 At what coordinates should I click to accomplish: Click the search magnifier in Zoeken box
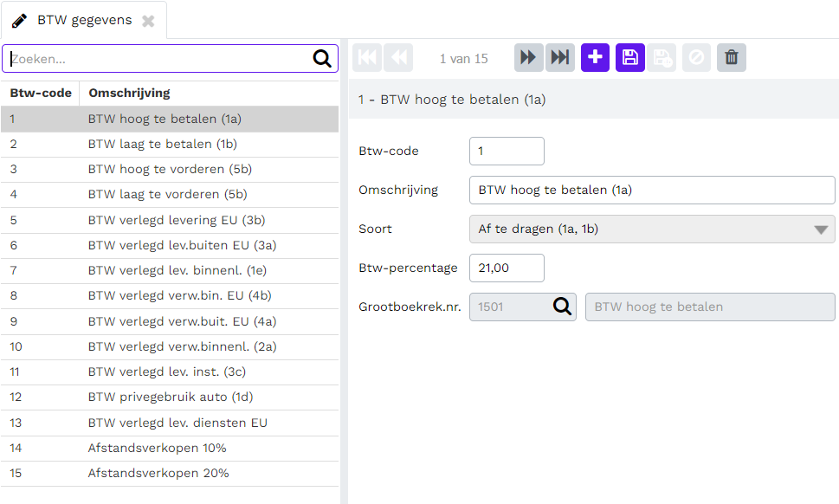click(x=322, y=58)
